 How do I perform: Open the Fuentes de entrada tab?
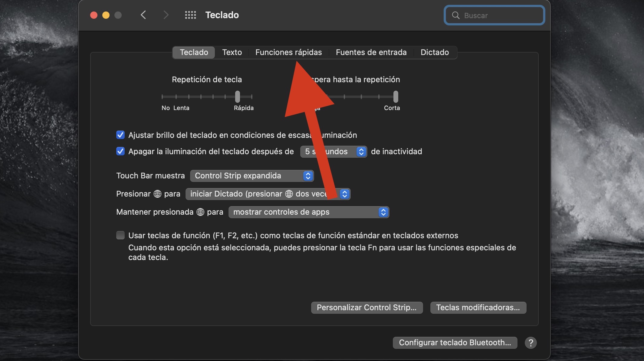(x=371, y=52)
